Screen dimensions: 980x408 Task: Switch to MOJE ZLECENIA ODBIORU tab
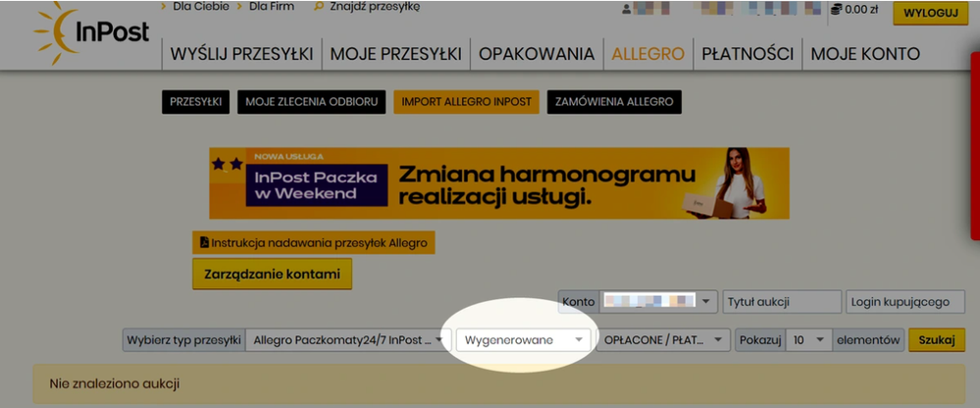311,102
